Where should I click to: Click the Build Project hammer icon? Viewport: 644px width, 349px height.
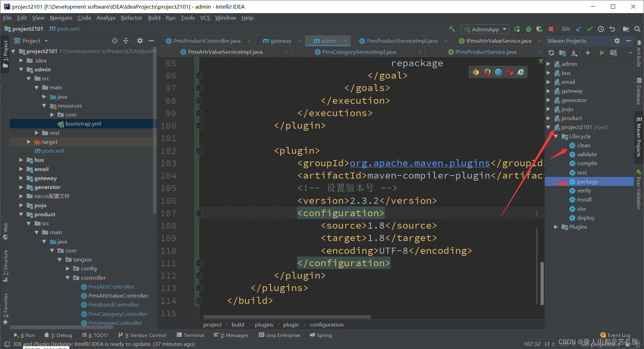(x=452, y=29)
